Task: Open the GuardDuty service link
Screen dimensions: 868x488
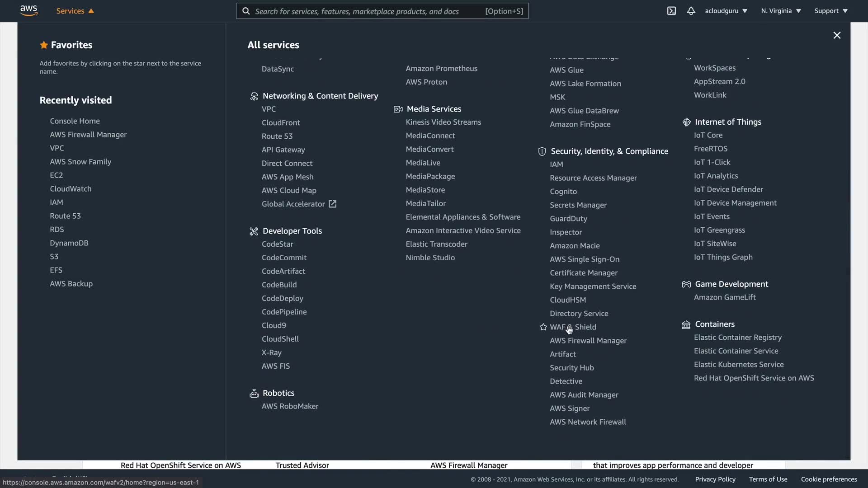Action: 568,219
